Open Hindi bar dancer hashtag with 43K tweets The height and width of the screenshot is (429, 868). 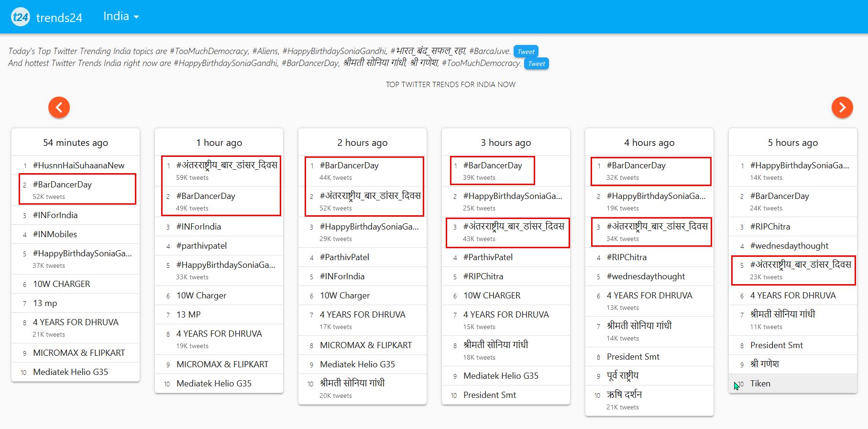point(514,227)
